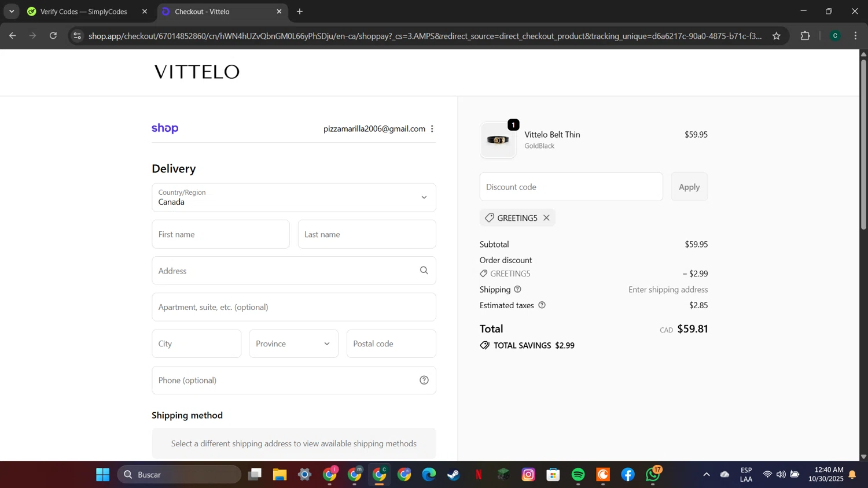Focus the Phone (optional) field
The image size is (868, 488).
294,380
